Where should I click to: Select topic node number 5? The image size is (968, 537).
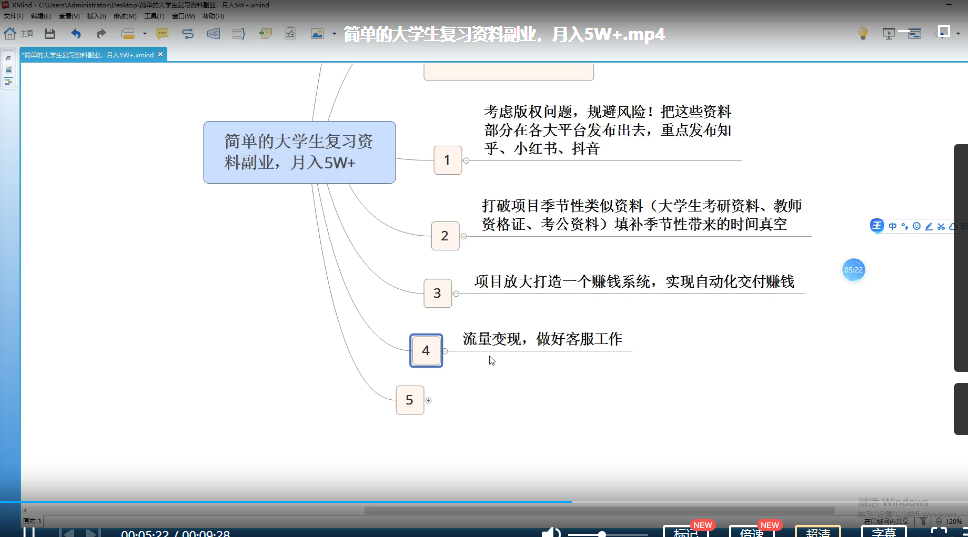click(409, 400)
